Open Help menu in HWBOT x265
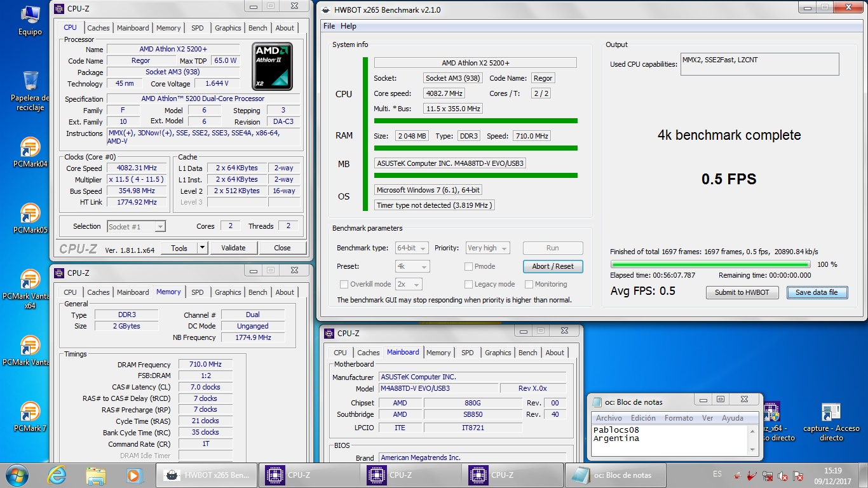Screen dimensions: 868x488 (348, 26)
